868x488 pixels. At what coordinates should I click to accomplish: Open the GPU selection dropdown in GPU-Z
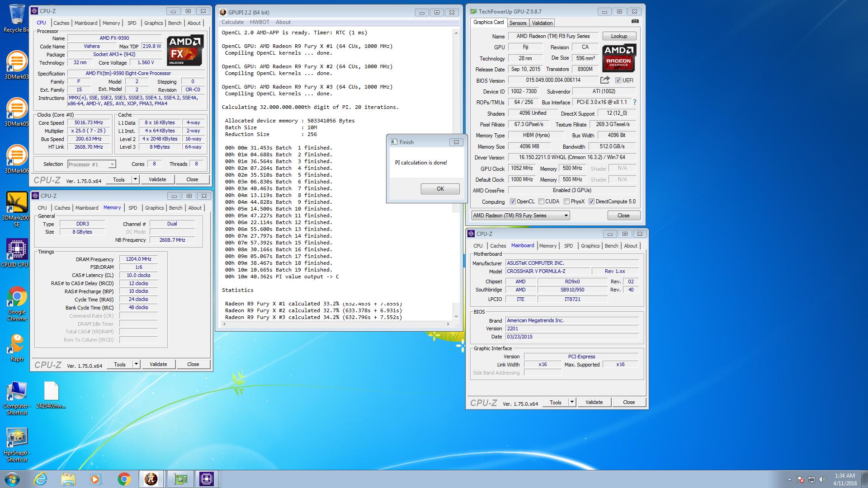point(520,216)
